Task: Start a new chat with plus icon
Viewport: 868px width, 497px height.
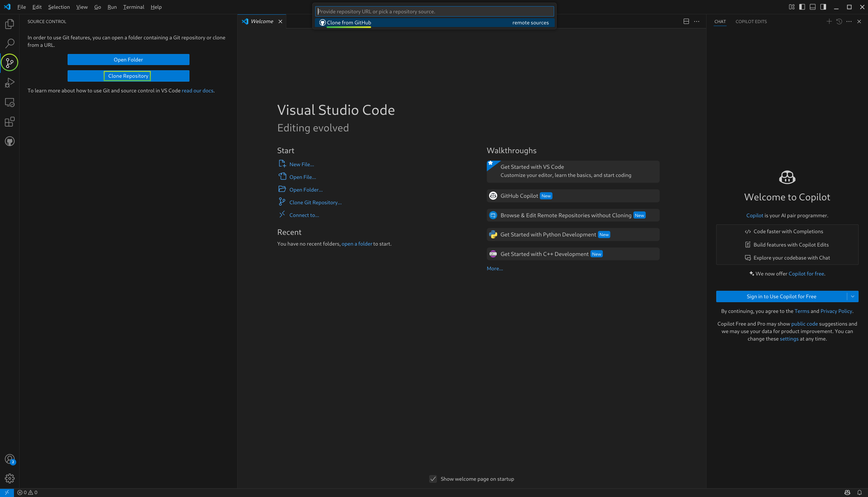Action: point(829,21)
